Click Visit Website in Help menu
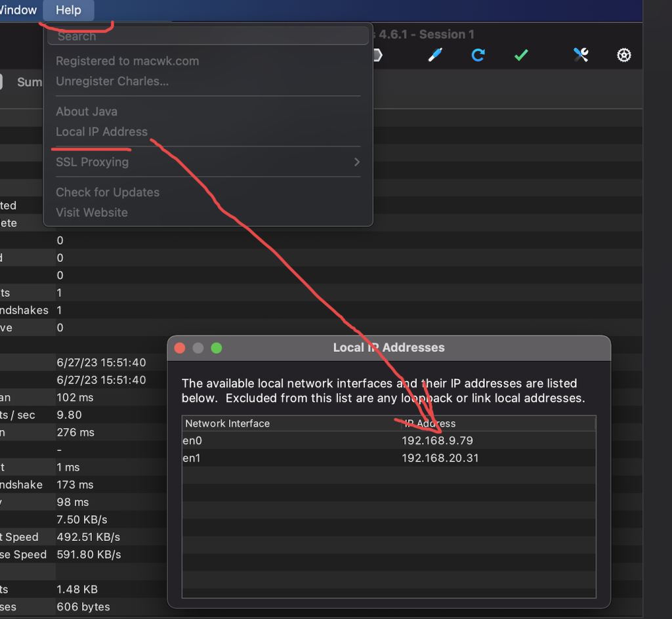 pyautogui.click(x=92, y=213)
